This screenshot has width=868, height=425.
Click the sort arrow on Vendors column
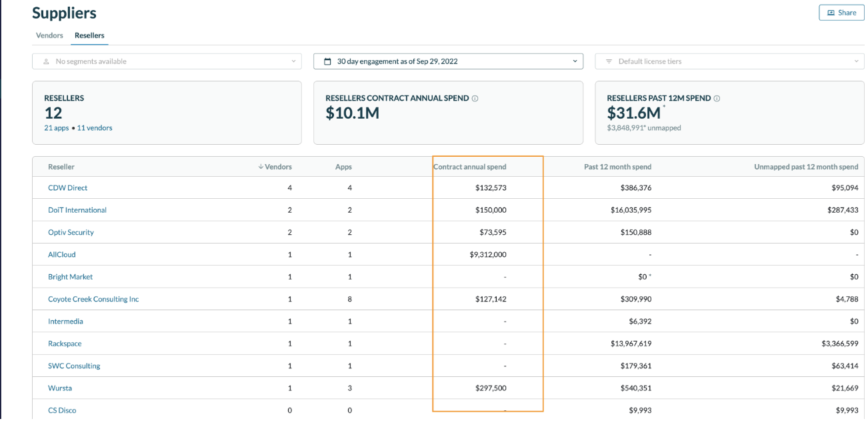click(260, 167)
